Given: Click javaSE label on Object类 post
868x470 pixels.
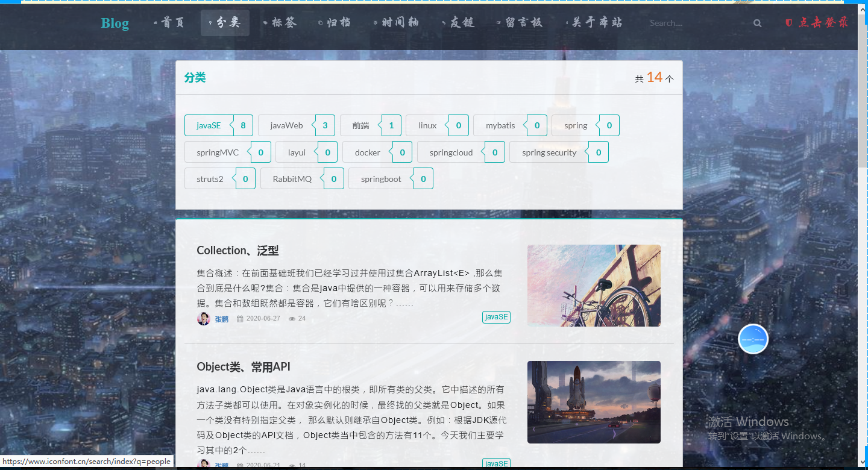Looking at the screenshot, I should pyautogui.click(x=496, y=463).
